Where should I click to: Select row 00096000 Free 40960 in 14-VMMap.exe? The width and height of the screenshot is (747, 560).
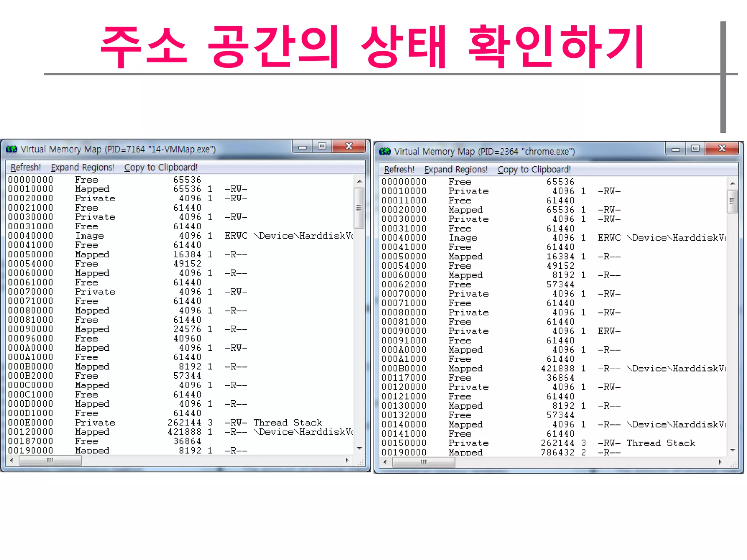point(181,339)
